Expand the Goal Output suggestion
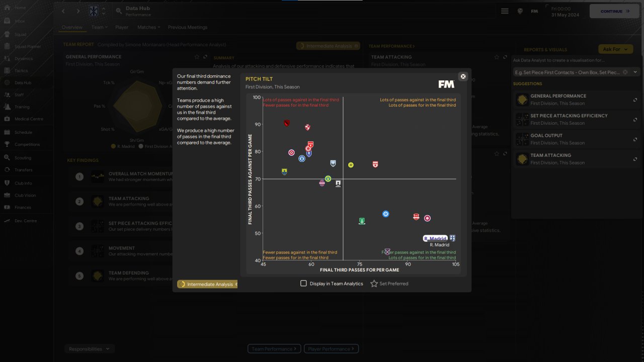 [635, 139]
